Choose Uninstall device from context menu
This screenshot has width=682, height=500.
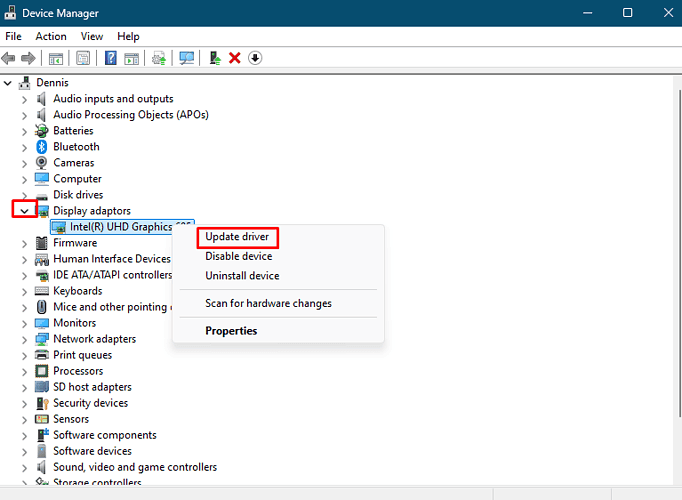click(242, 276)
